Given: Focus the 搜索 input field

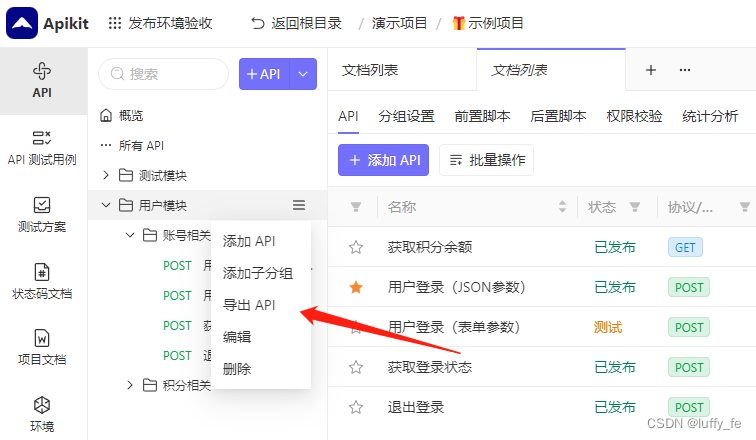Looking at the screenshot, I should pyautogui.click(x=163, y=74).
